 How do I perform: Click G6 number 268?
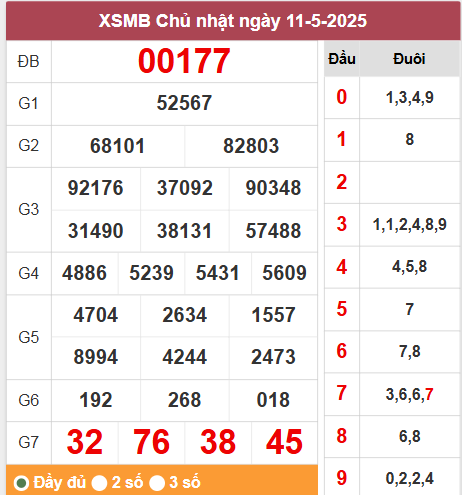coord(185,400)
